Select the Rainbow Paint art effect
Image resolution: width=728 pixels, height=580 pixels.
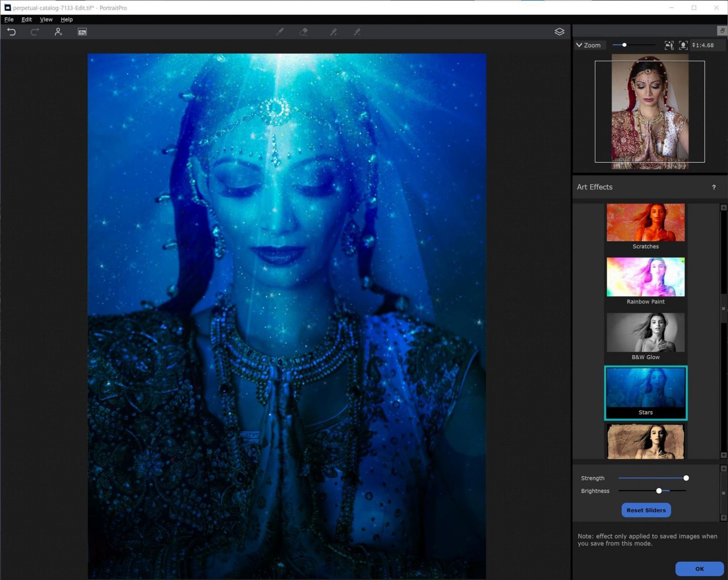pos(645,277)
